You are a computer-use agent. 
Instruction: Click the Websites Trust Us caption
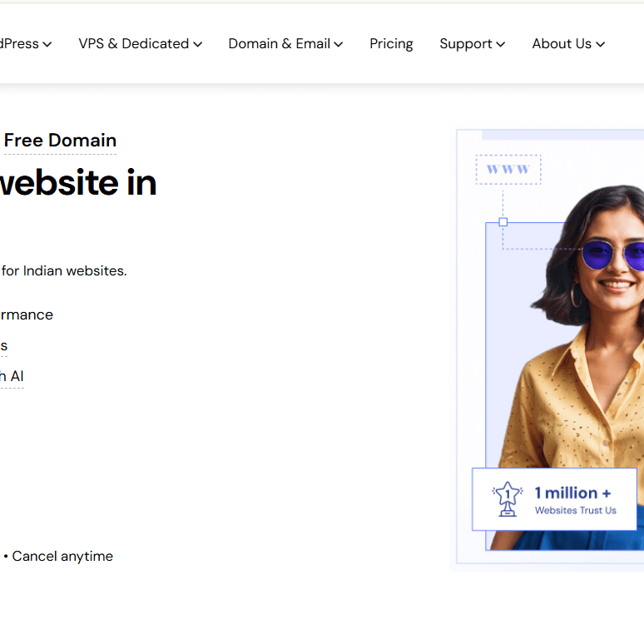(x=576, y=511)
